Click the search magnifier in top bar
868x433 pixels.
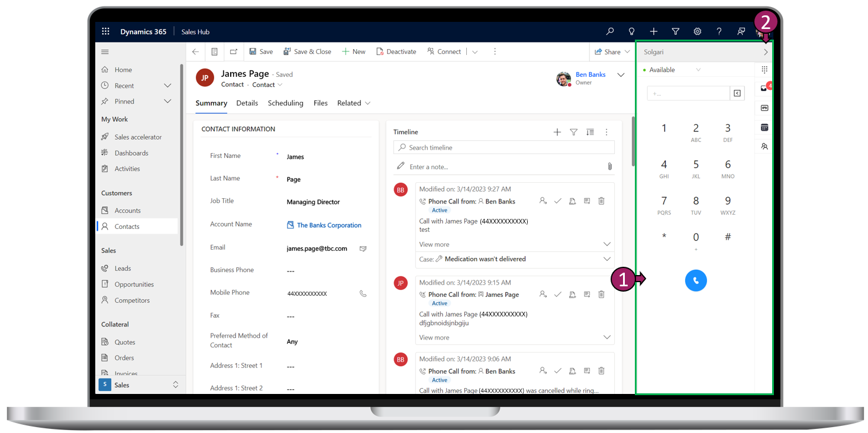coord(610,32)
